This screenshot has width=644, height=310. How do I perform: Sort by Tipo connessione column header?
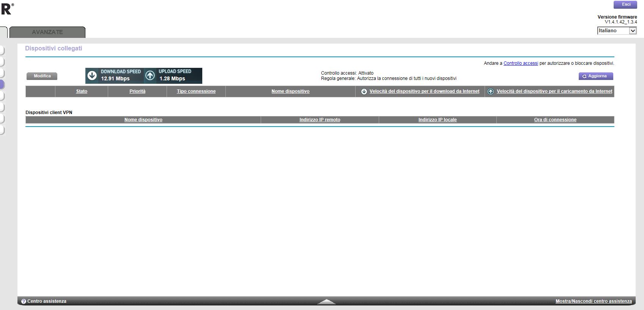(196, 91)
